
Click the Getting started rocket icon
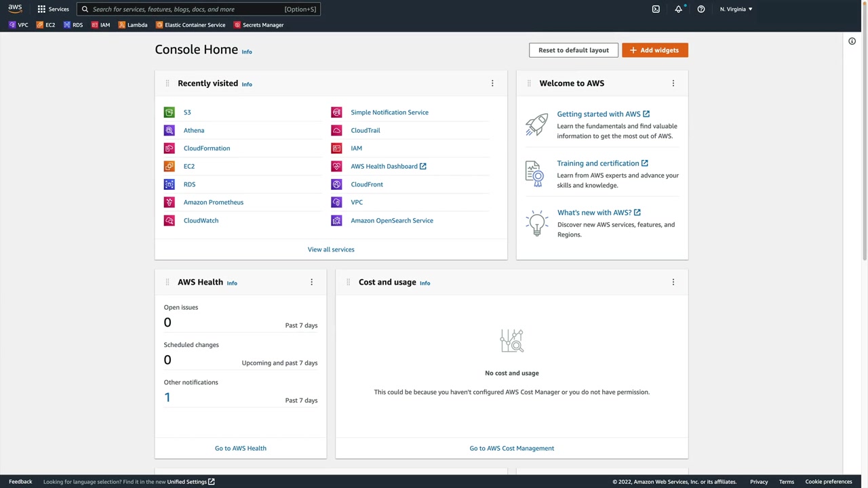click(536, 124)
